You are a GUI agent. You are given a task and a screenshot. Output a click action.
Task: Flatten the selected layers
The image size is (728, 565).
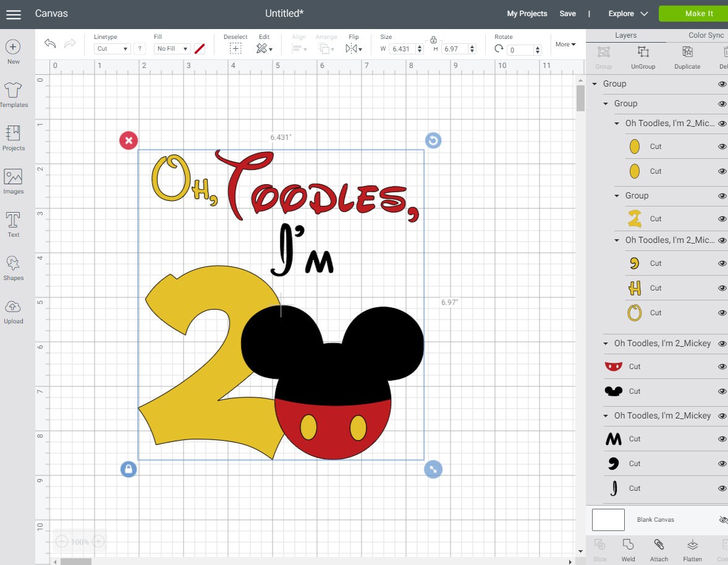pyautogui.click(x=692, y=548)
